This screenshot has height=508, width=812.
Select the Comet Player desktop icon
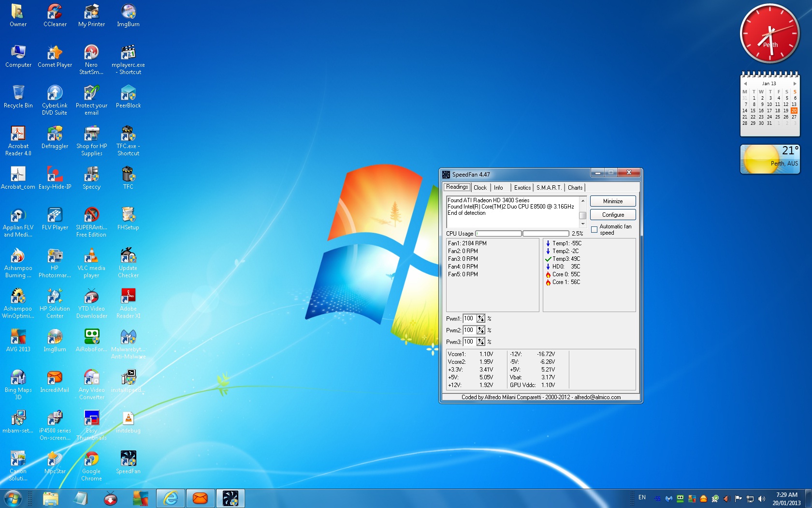[55, 56]
